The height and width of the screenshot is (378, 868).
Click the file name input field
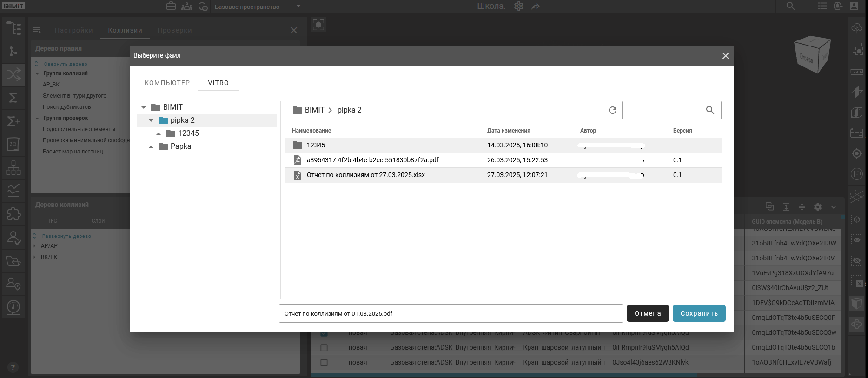[450, 313]
